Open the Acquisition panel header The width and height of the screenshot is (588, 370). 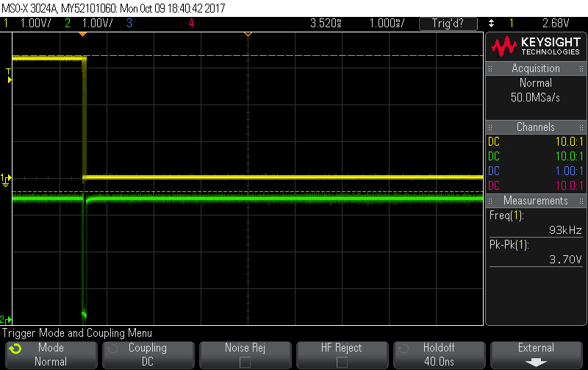click(536, 68)
